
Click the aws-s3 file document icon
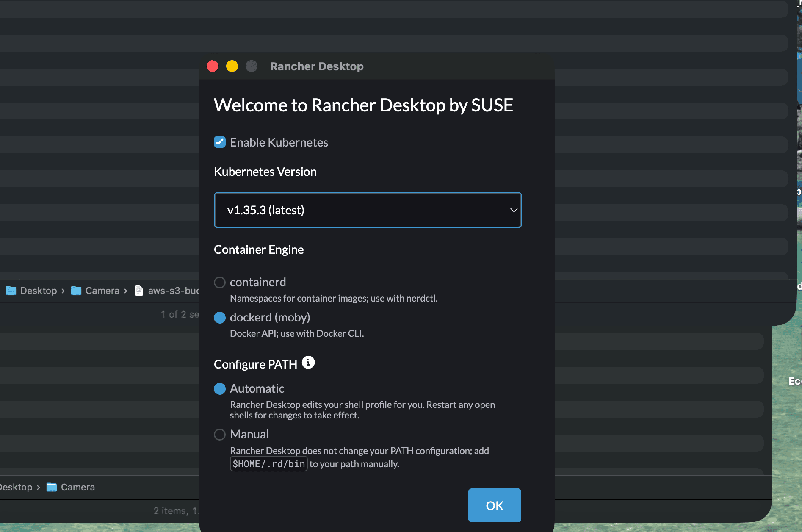click(139, 291)
